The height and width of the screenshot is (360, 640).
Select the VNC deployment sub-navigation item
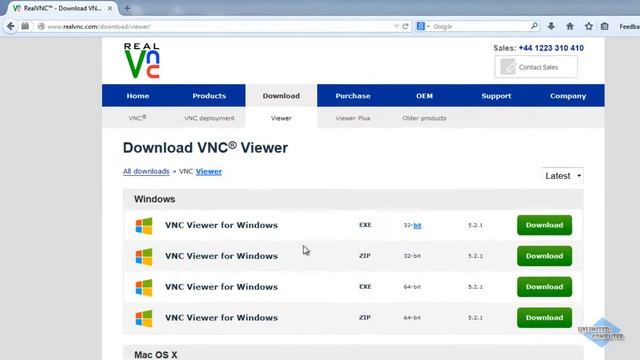click(x=209, y=118)
